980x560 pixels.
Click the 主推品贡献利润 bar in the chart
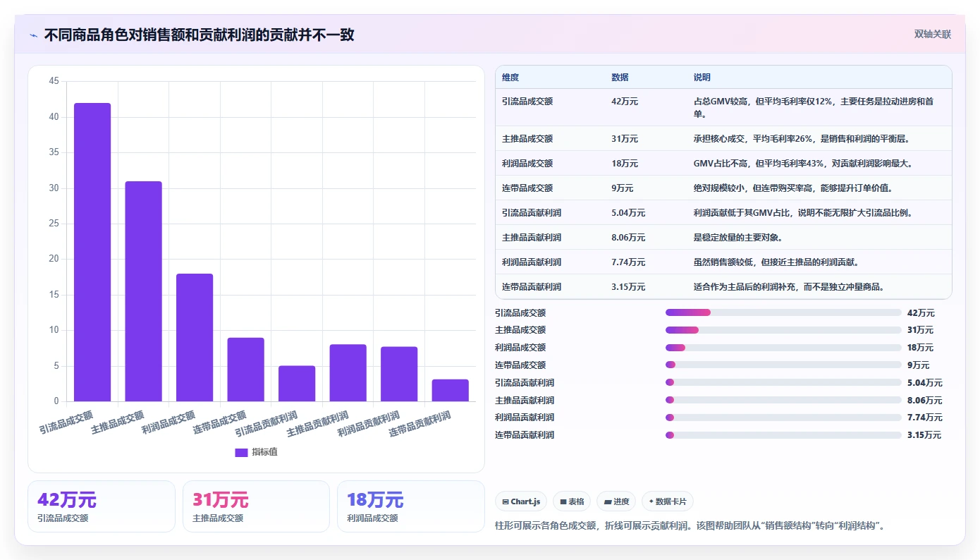pos(348,373)
